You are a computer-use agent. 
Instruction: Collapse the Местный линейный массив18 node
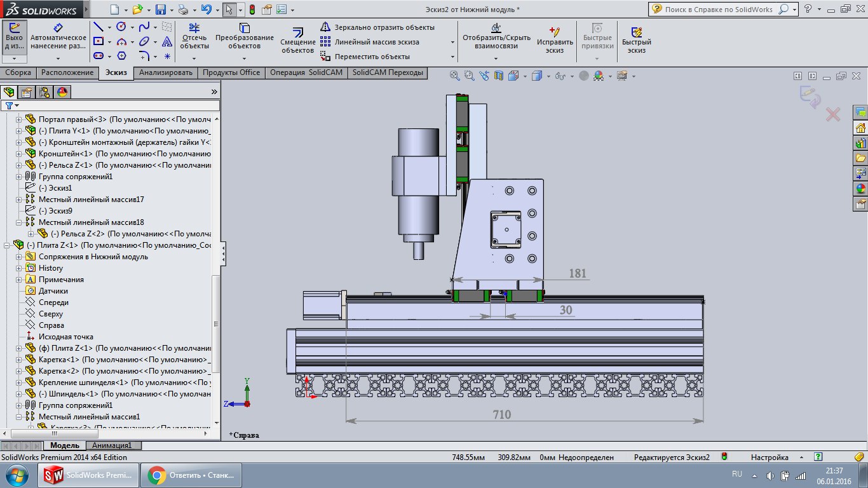pyautogui.click(x=19, y=222)
